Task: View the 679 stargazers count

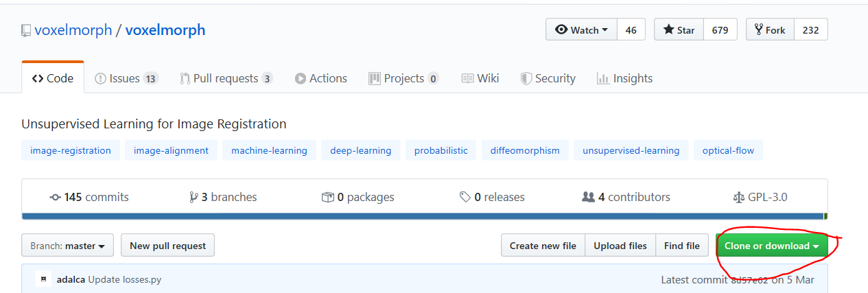Action: (x=720, y=30)
